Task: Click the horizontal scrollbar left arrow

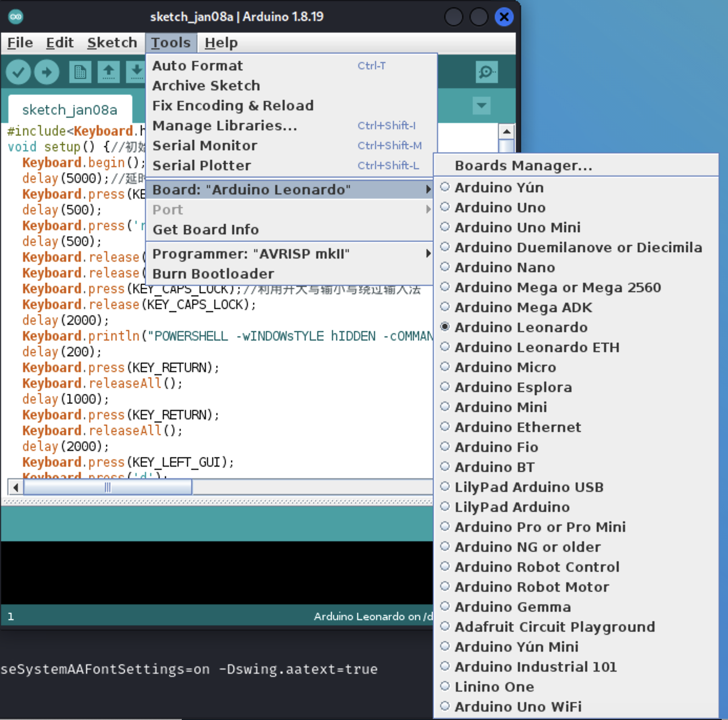Action: pyautogui.click(x=16, y=487)
